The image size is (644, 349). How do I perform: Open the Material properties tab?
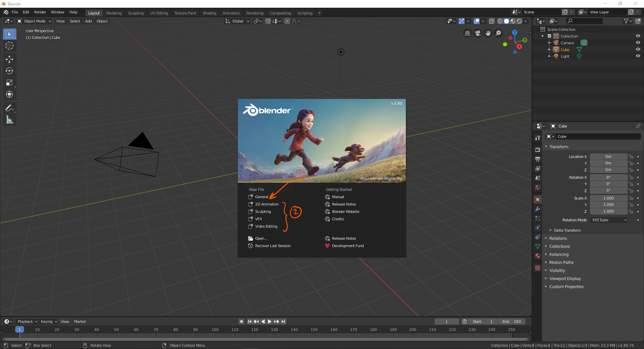(x=538, y=256)
